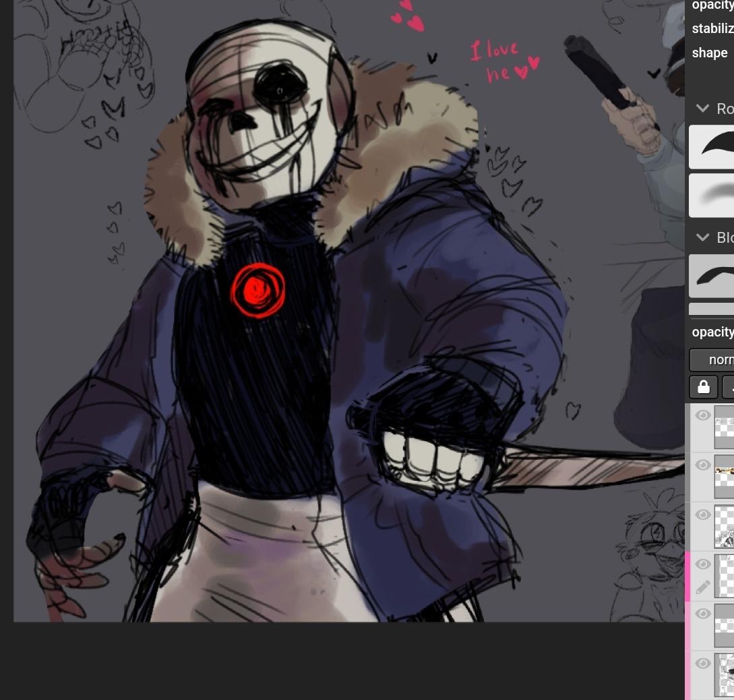Hide the topmost layer using its eye icon
The image size is (734, 700).
[703, 415]
